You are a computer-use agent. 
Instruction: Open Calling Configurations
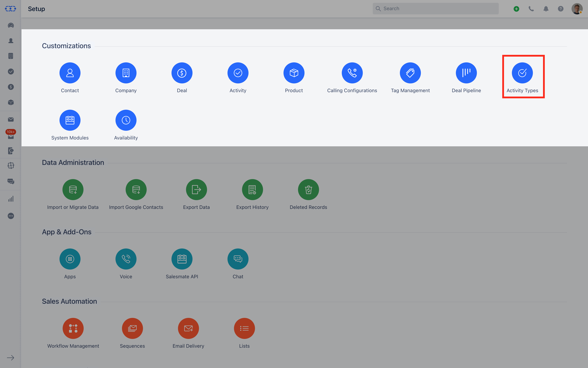coord(352,73)
